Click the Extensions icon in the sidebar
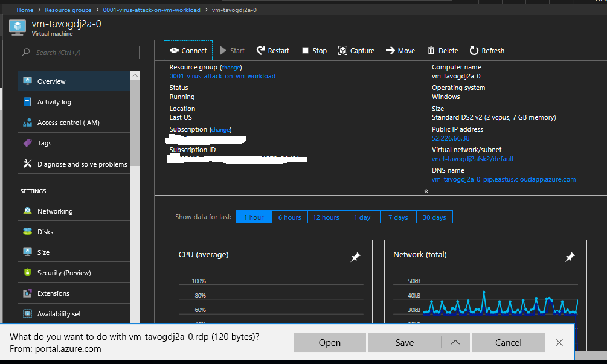Screen dimensions: 607x364 click(28, 293)
